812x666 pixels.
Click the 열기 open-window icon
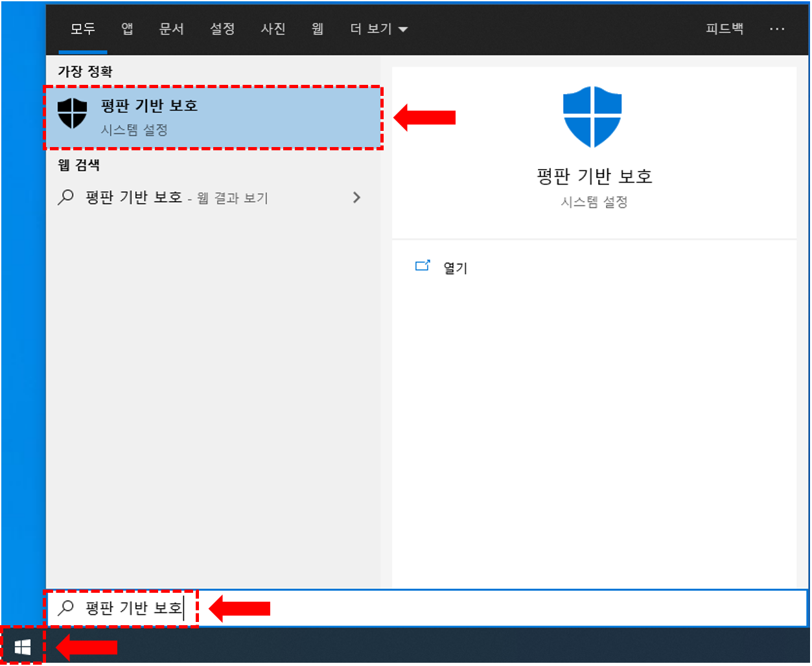click(423, 266)
